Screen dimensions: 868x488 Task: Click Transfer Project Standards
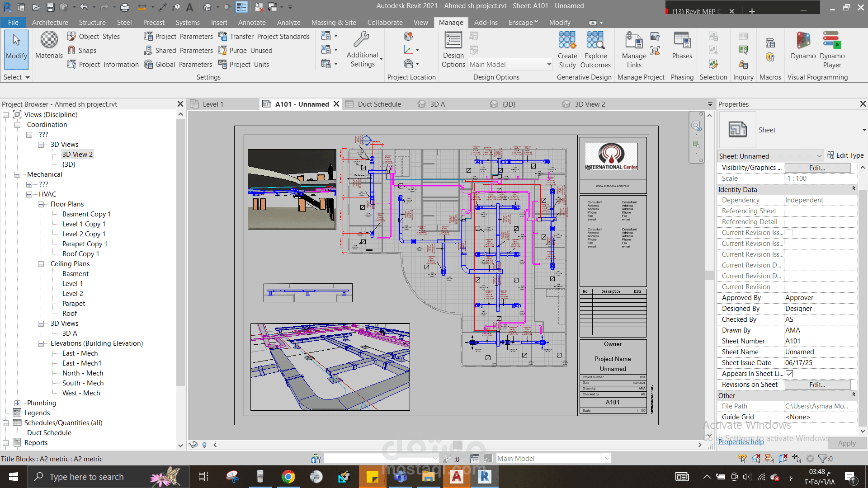(264, 36)
